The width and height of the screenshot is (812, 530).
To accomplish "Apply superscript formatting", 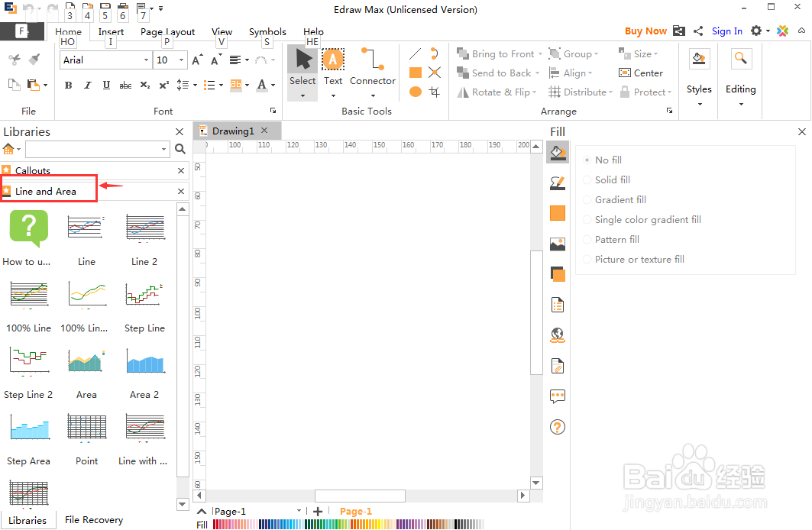I will [x=163, y=86].
